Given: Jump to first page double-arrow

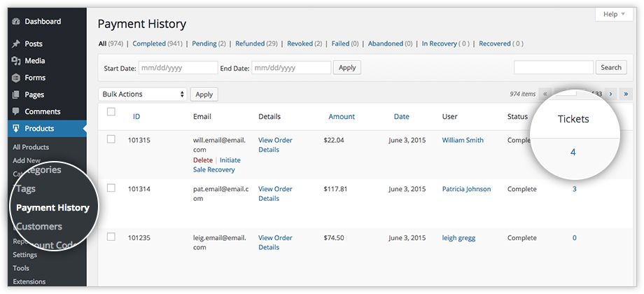Looking at the screenshot, I should (x=545, y=94).
